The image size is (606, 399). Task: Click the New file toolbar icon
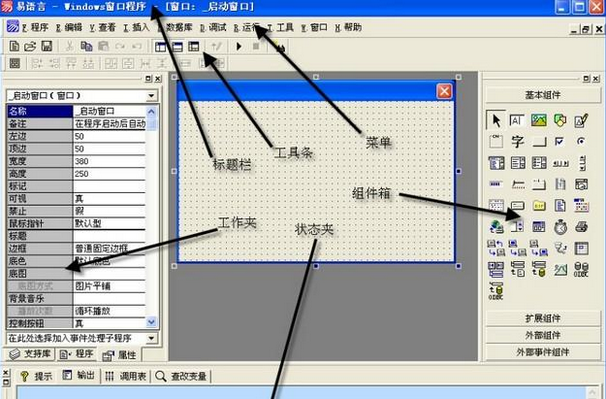[x=14, y=46]
